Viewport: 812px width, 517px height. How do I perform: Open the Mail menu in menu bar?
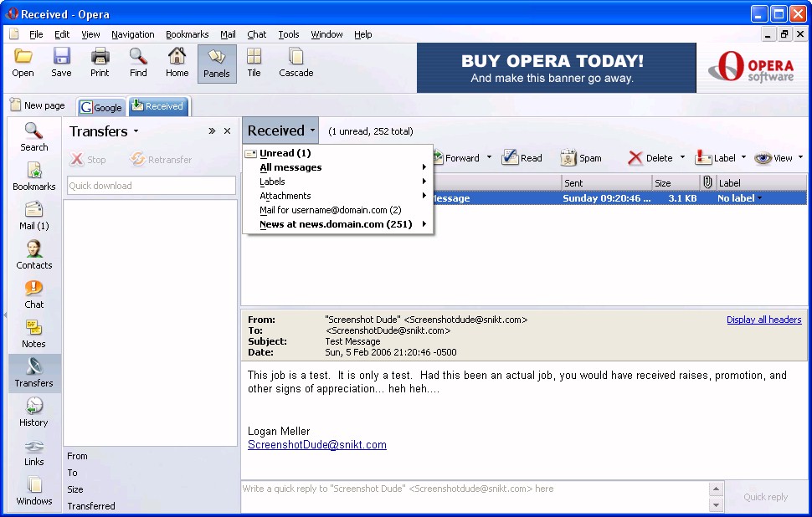pos(228,34)
